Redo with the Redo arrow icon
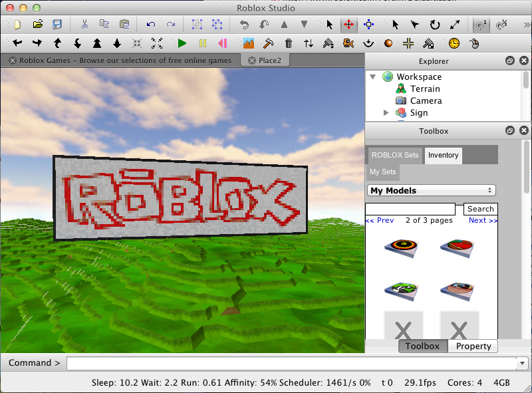 tap(171, 24)
